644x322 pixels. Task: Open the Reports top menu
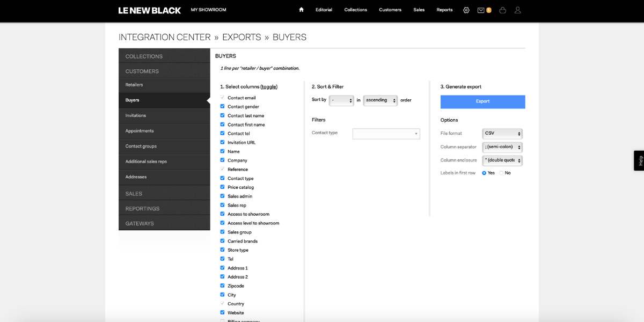click(444, 10)
